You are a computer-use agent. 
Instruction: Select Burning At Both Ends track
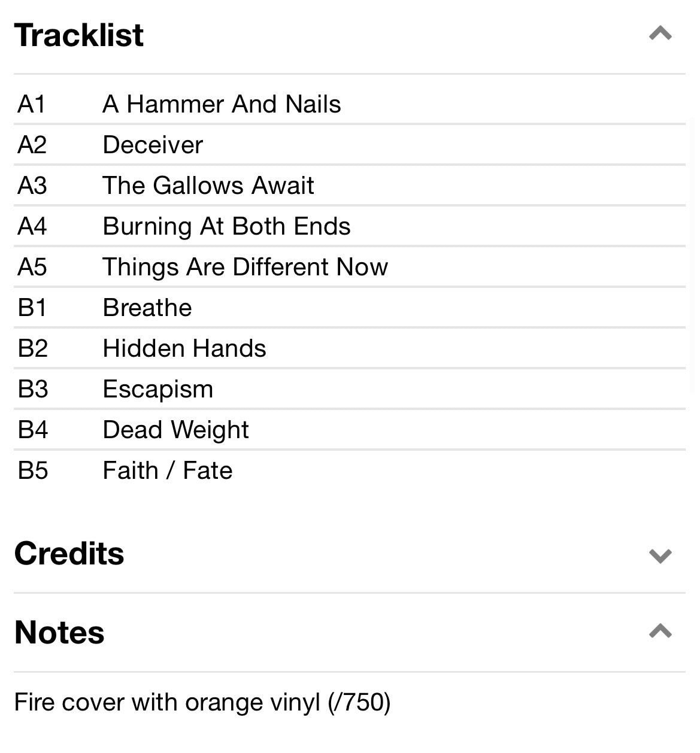[226, 227]
